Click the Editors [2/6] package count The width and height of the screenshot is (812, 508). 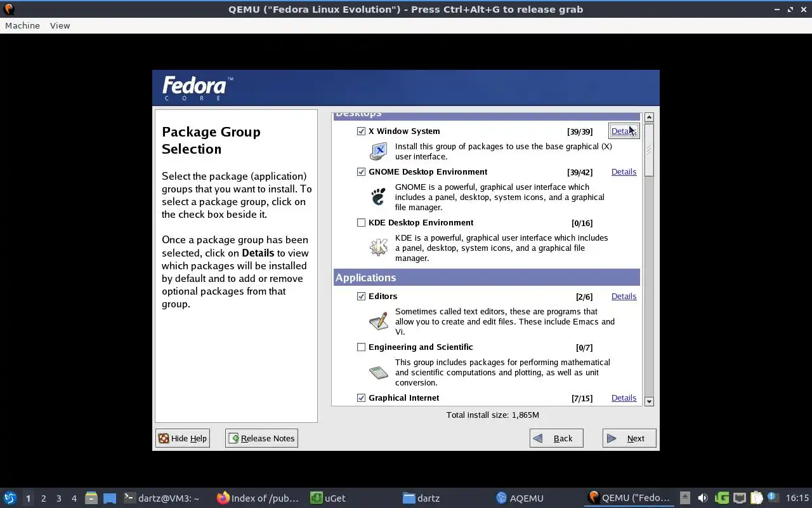(x=584, y=297)
